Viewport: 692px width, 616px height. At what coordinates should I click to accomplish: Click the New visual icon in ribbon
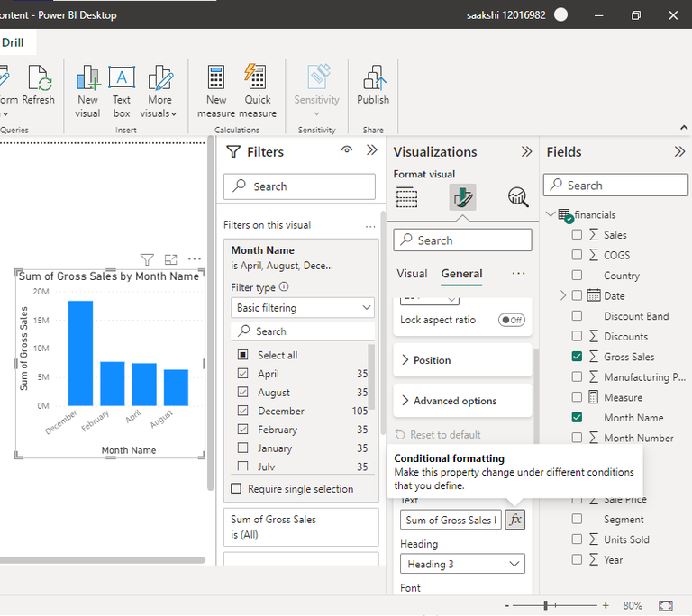point(87,79)
